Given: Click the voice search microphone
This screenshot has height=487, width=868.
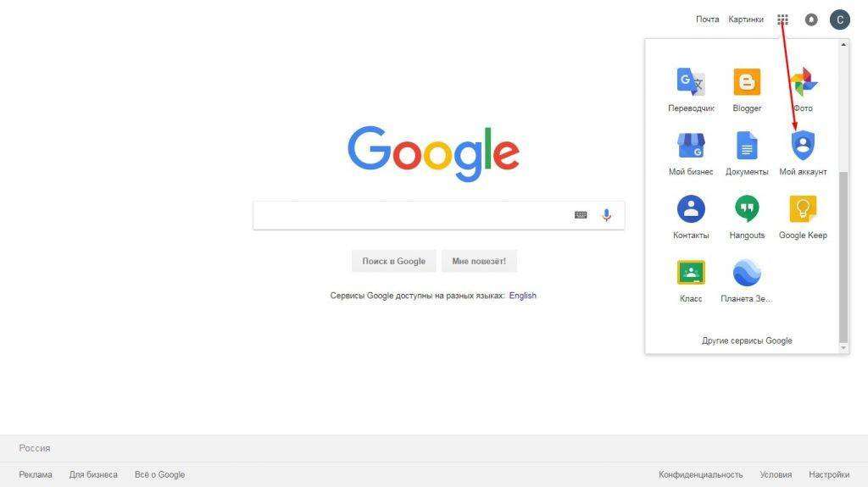Looking at the screenshot, I should 607,215.
